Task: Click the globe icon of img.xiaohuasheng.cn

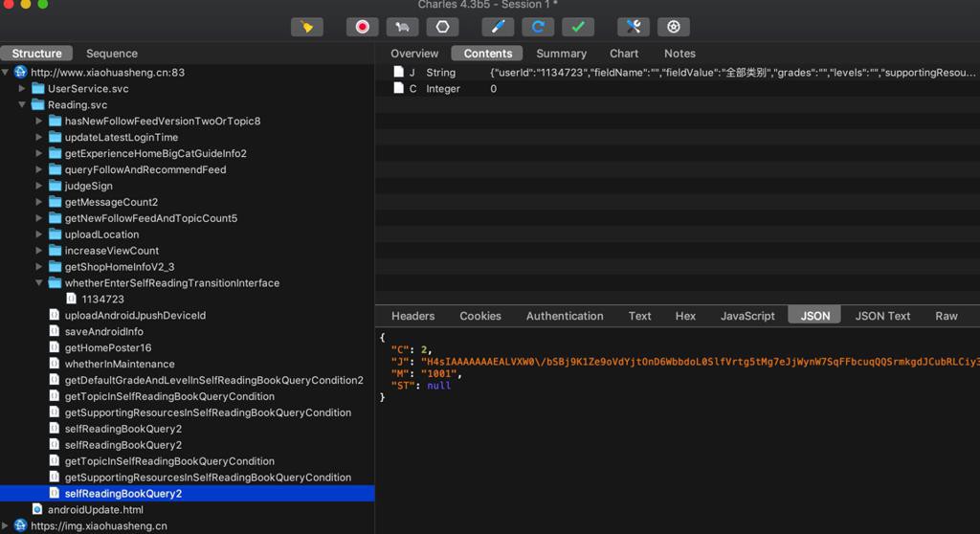Action: click(21, 526)
